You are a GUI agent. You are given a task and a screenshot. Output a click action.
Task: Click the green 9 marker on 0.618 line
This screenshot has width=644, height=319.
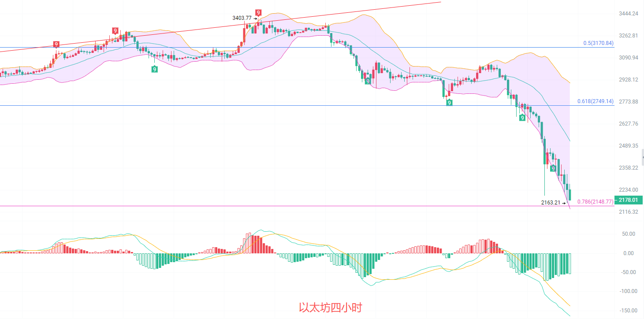coord(449,103)
